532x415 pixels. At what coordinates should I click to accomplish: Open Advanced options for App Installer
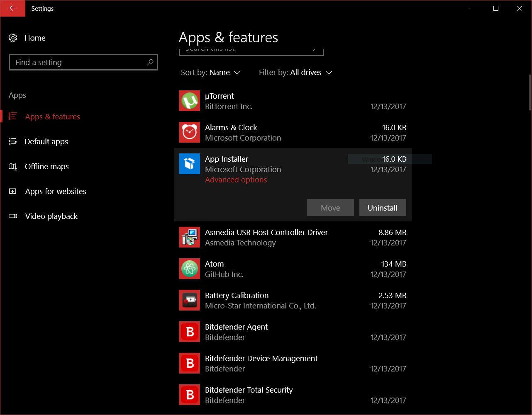(236, 180)
